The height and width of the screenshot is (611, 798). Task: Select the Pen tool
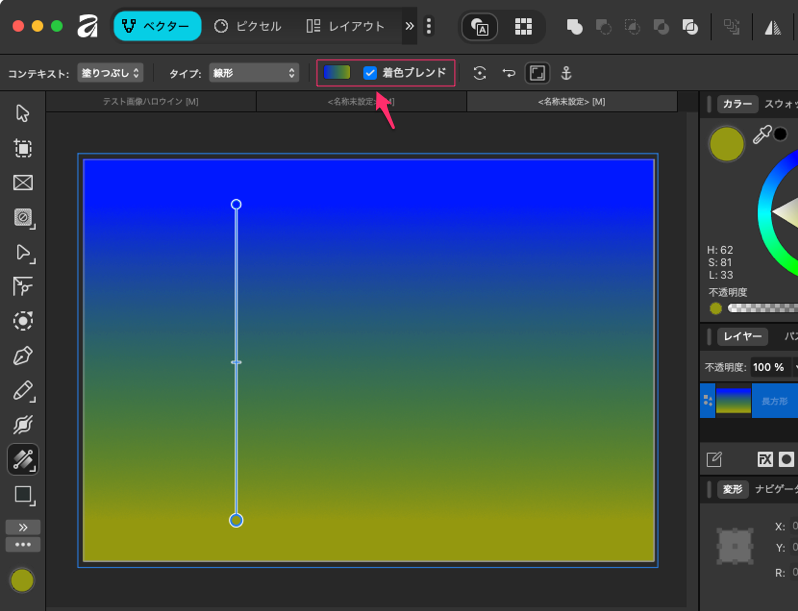[x=22, y=356]
